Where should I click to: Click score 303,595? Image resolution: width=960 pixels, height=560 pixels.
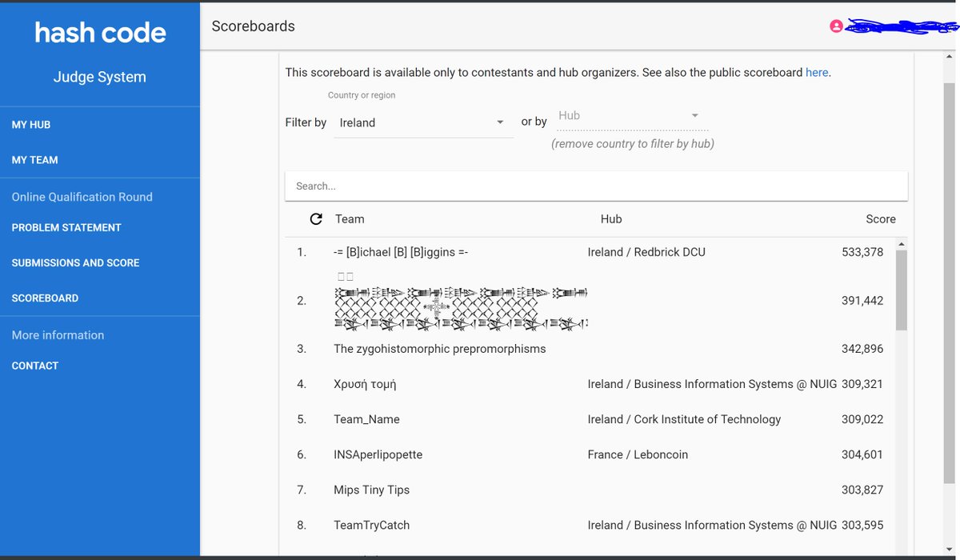coord(862,525)
